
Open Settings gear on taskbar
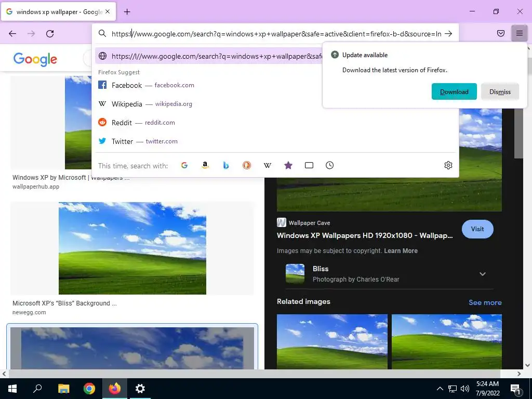click(x=140, y=389)
